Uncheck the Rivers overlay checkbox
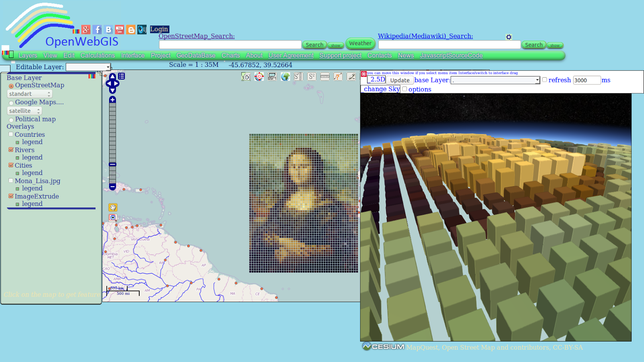This screenshot has width=644, height=362. pos(11,150)
